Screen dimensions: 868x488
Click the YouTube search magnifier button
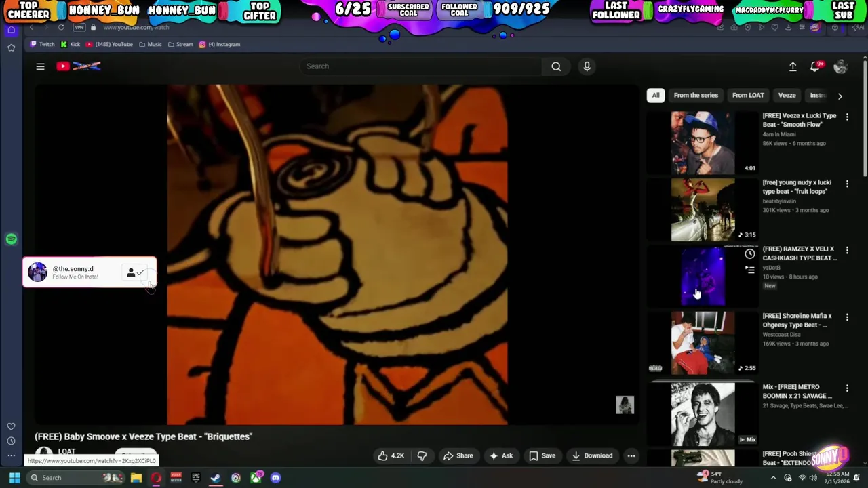coord(556,66)
